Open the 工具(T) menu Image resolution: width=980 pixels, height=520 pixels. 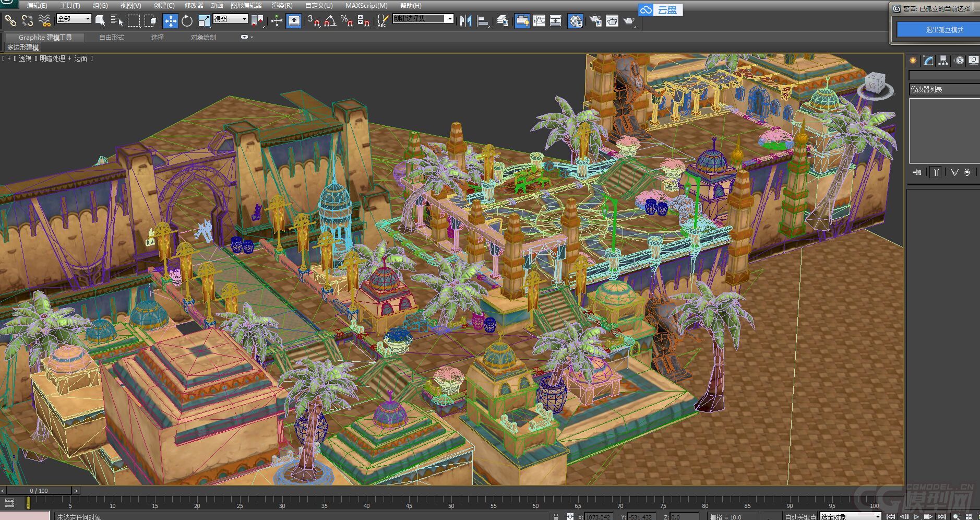pyautogui.click(x=70, y=5)
